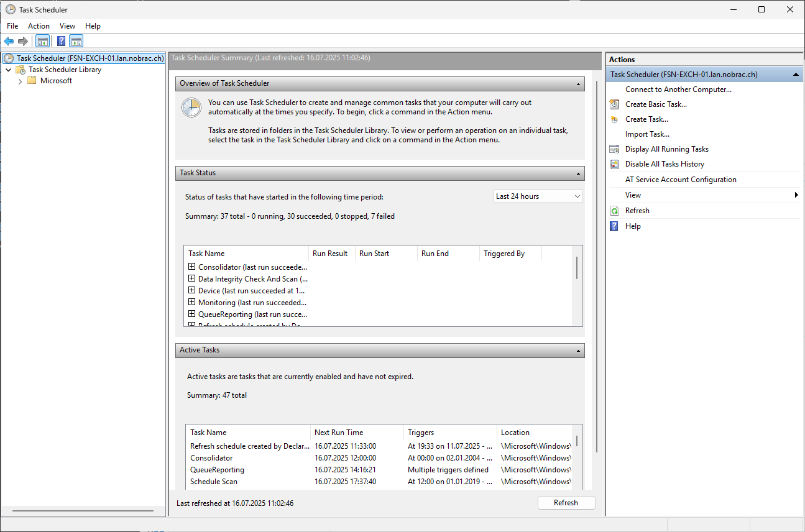Click Import Task action
The width and height of the screenshot is (805, 532).
coord(647,134)
